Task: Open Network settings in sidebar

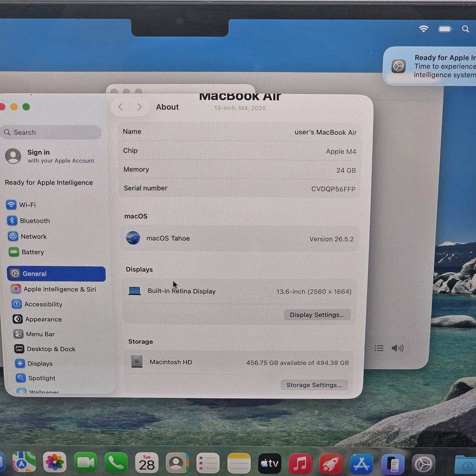Action: click(27, 237)
